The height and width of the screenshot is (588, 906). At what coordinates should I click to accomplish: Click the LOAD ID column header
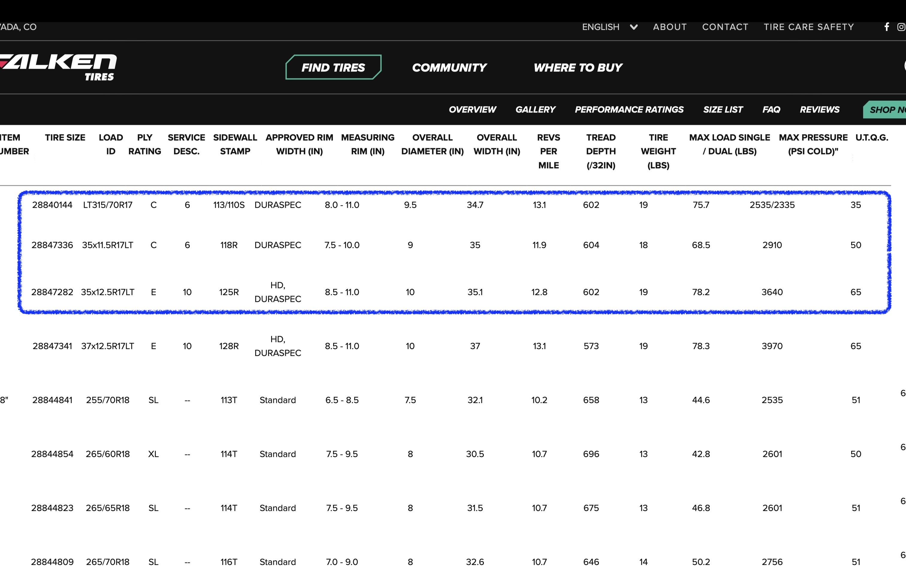[111, 144]
